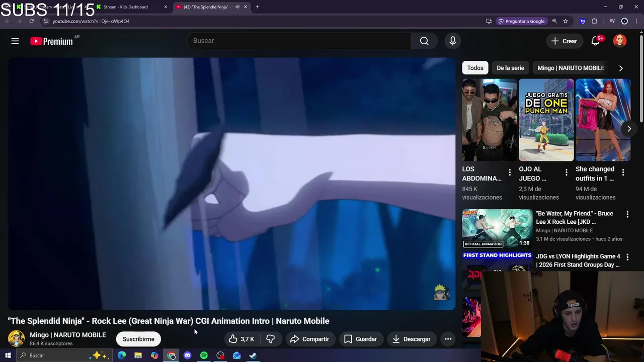The width and height of the screenshot is (644, 362).
Task: Select the De la serie chip
Action: coord(510,68)
